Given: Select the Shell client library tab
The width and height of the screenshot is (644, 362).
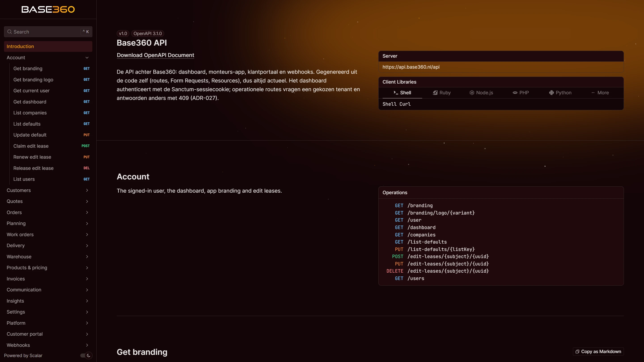Looking at the screenshot, I should 402,93.
